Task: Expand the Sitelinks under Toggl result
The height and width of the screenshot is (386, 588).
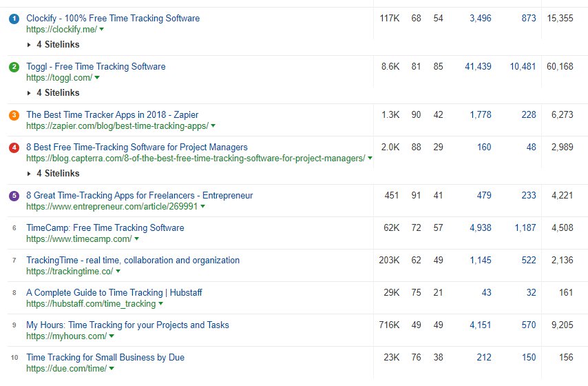Action: click(53, 93)
